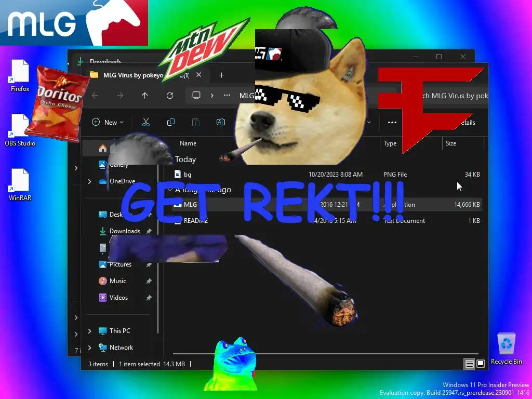Open the OBS Studio desktop shortcut
Screen dimensions: 532x399
pyautogui.click(x=20, y=130)
